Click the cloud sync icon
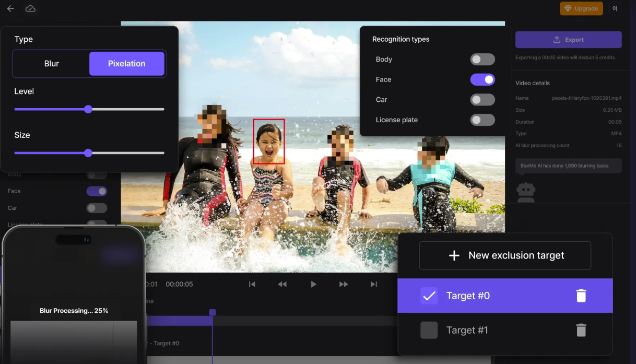Screen dimensions: 636x364 [30, 8]
